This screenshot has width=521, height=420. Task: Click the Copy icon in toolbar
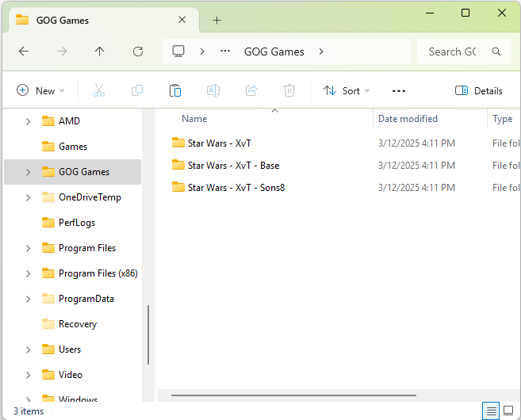[x=137, y=91]
